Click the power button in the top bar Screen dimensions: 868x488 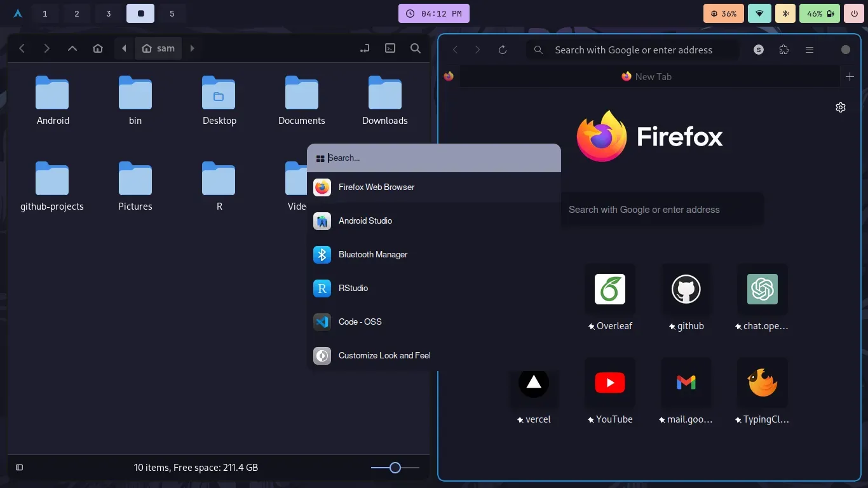853,13
